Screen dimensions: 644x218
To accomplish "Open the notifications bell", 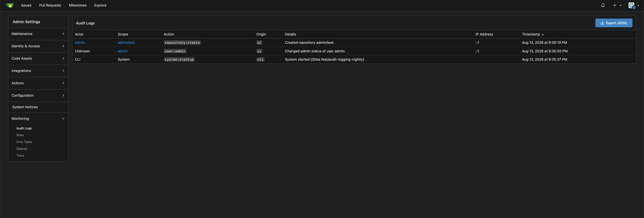I will point(603,5).
